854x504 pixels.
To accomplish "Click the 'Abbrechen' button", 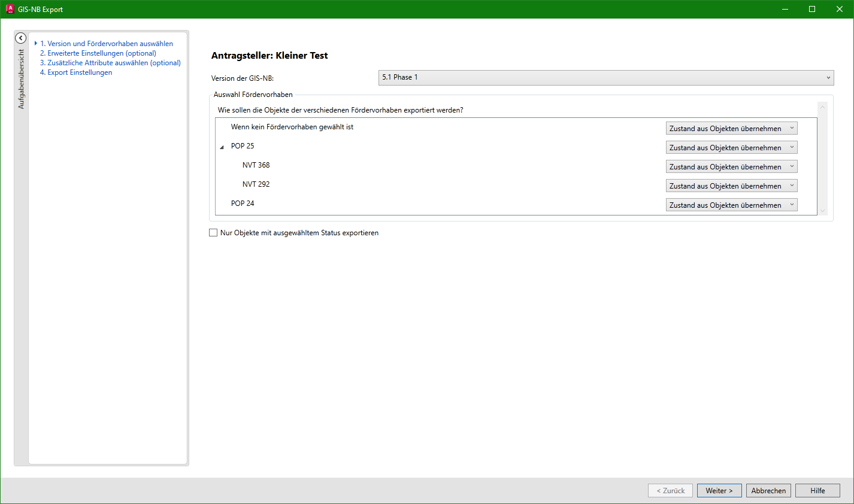I will 768,491.
